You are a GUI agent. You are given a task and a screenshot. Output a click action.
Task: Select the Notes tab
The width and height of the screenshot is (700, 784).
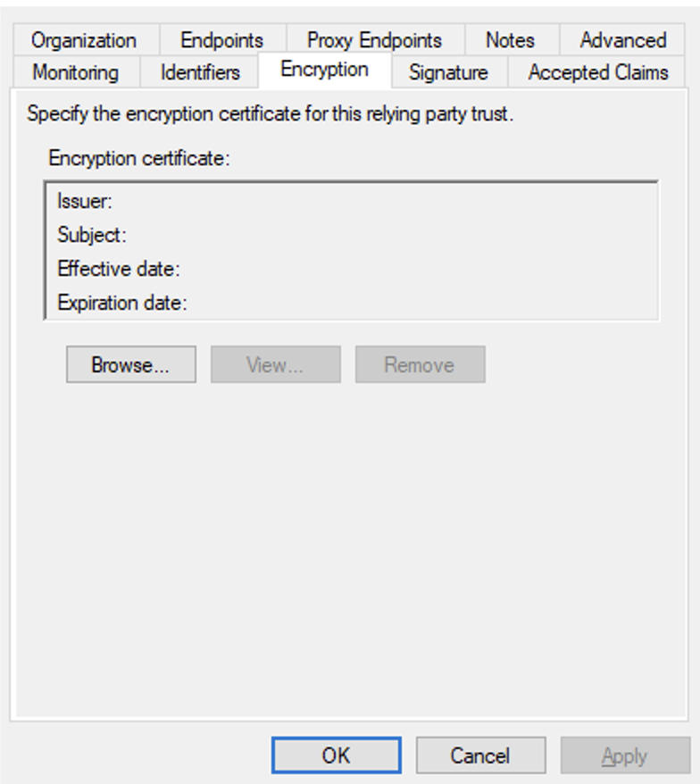pos(510,40)
